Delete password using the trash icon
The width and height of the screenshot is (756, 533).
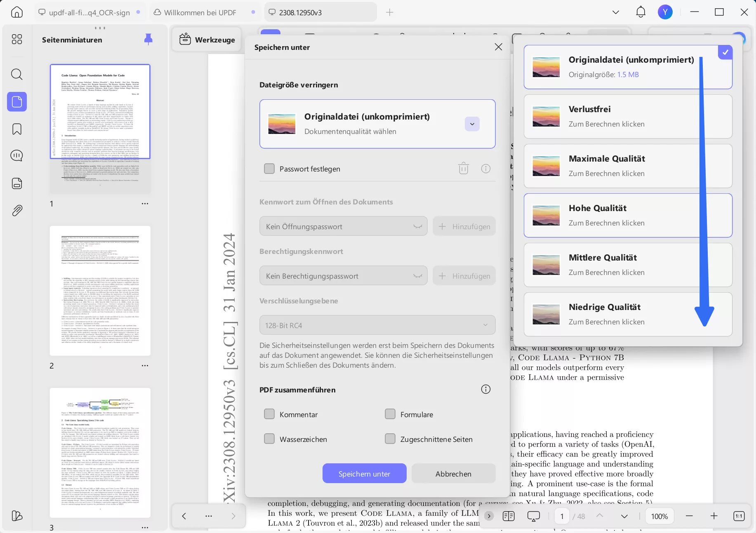(464, 169)
